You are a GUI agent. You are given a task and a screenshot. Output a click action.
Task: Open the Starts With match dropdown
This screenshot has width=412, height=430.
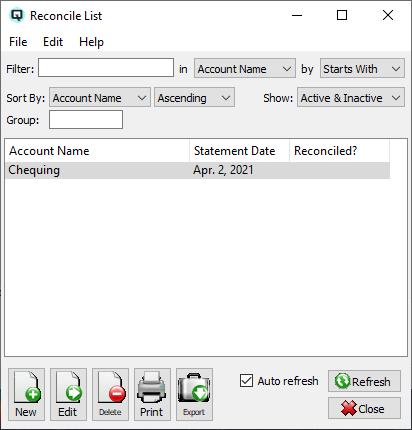[362, 69]
